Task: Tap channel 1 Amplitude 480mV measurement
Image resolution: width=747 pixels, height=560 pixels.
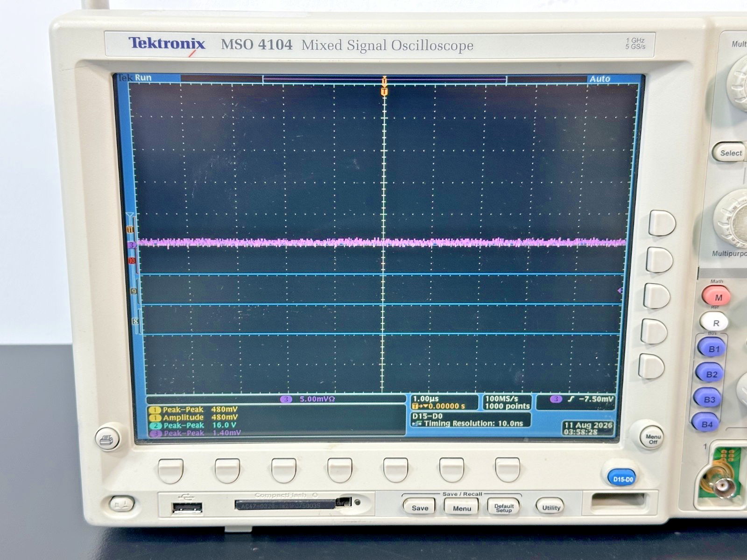Action: tap(193, 418)
